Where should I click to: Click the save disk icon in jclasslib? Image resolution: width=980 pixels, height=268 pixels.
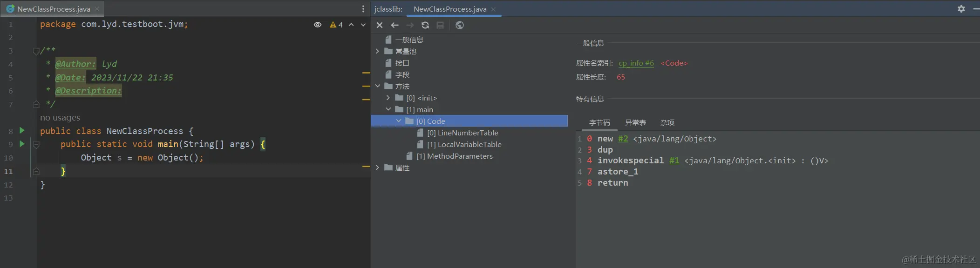coord(440,25)
